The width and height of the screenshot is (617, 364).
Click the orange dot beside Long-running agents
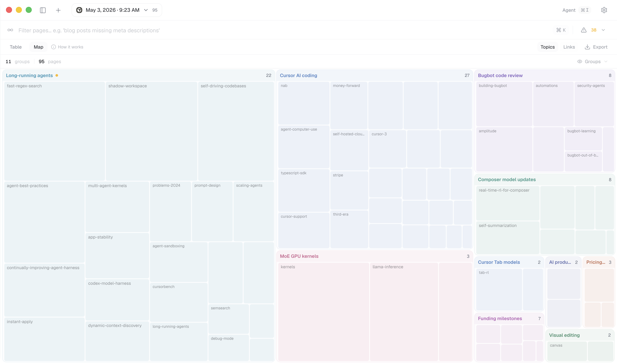(57, 76)
